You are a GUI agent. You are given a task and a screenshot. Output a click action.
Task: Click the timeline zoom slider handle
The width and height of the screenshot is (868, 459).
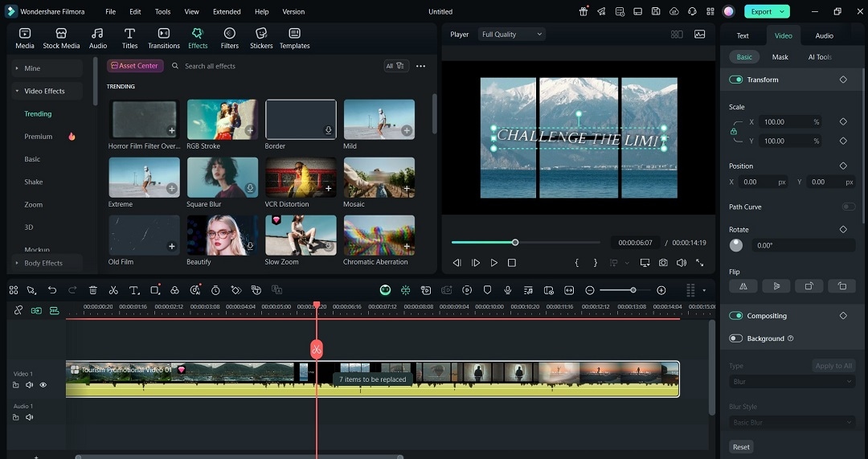633,290
